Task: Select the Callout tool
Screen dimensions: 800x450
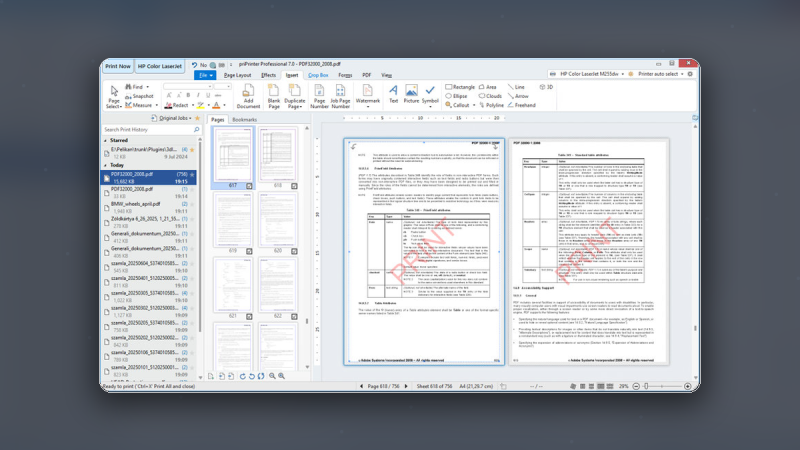Action: pyautogui.click(x=457, y=105)
